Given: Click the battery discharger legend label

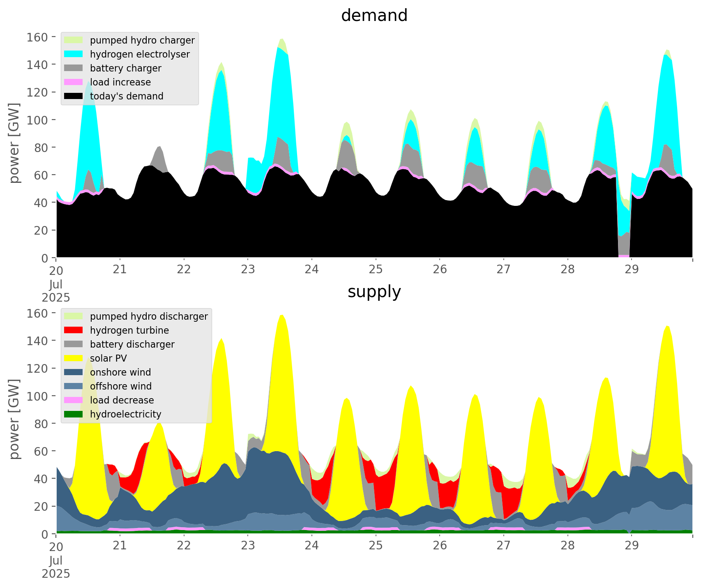Looking at the screenshot, I should pos(132,344).
